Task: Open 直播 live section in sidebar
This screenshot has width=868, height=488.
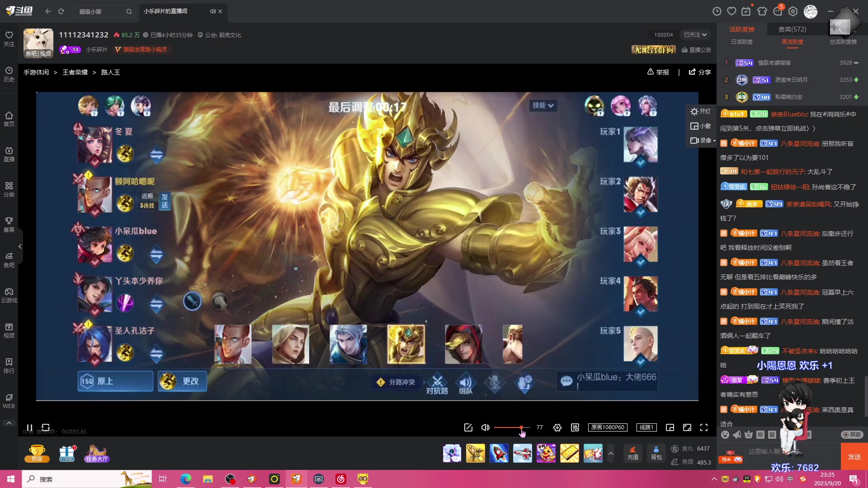Action: (x=9, y=154)
